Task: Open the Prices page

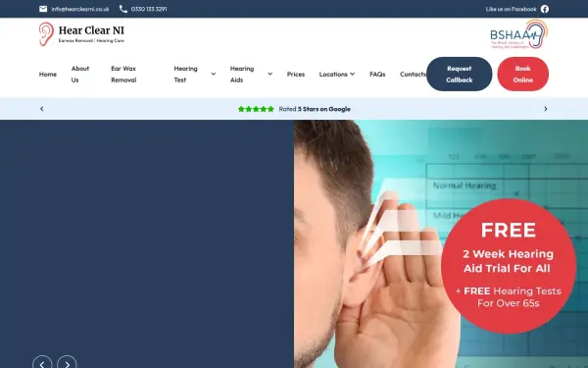Action: (x=296, y=75)
